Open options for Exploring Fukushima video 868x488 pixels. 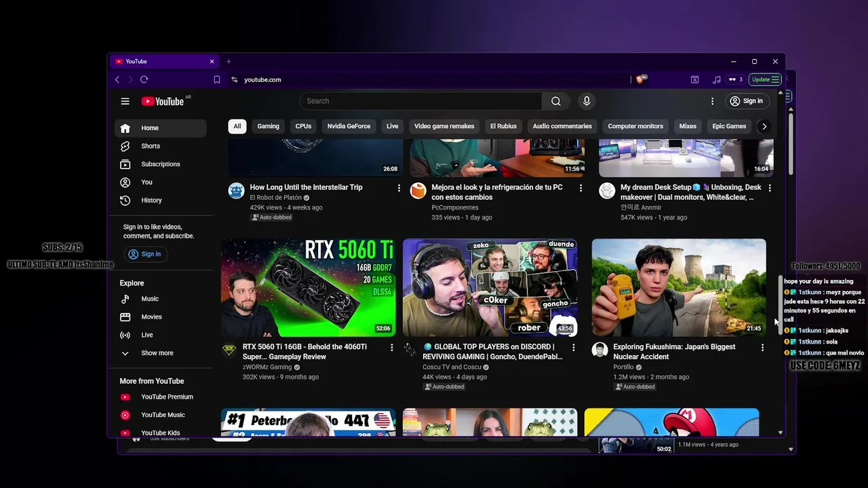pos(762,347)
